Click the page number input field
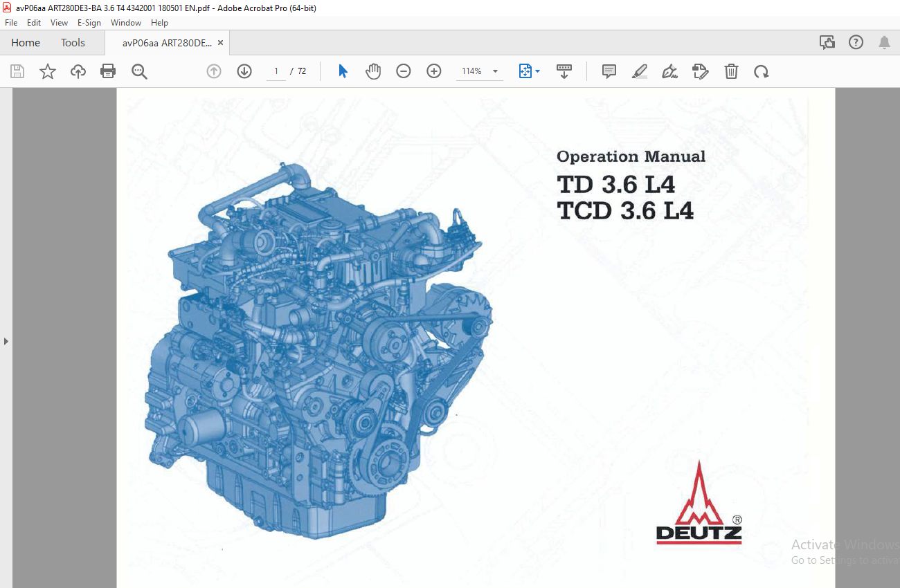 click(276, 71)
